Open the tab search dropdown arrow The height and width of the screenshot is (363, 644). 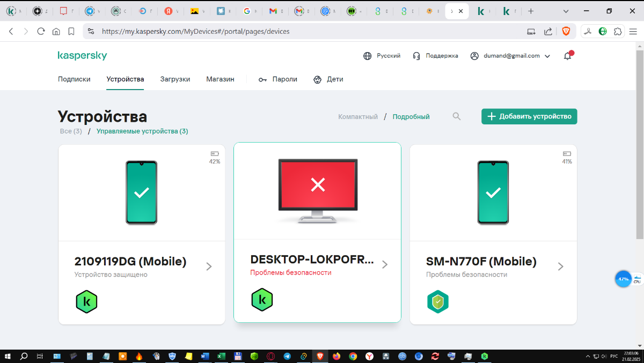pos(566,11)
